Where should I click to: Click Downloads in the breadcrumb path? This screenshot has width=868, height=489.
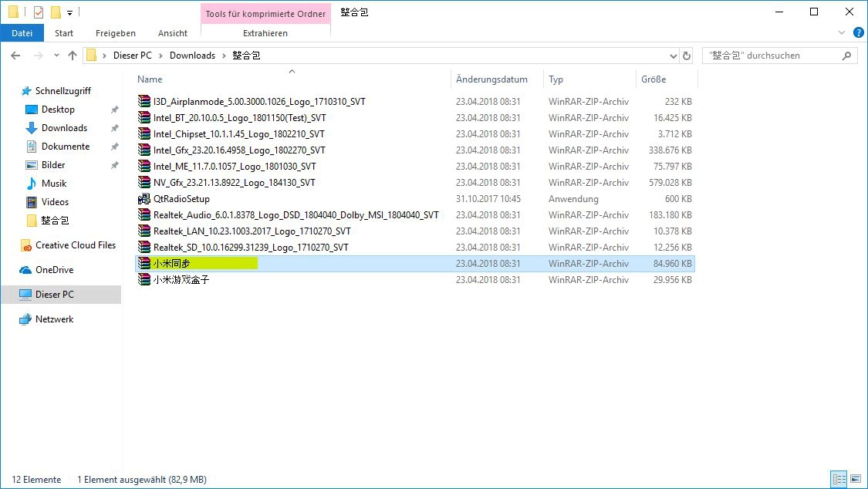pos(192,56)
